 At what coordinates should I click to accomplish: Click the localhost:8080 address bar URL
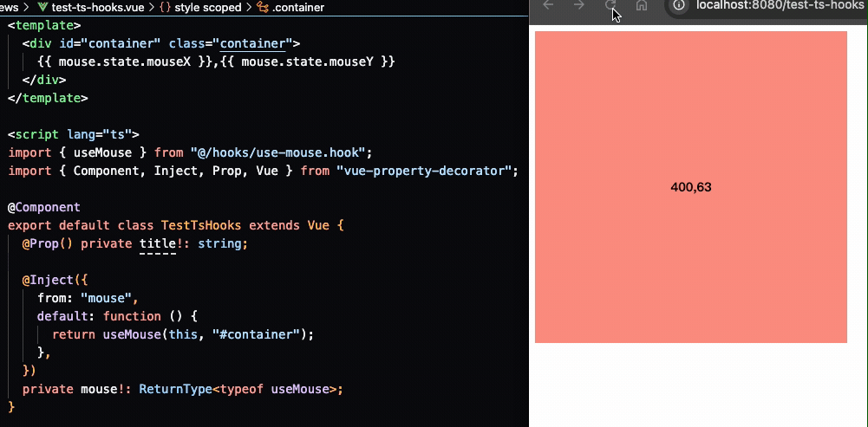click(781, 5)
